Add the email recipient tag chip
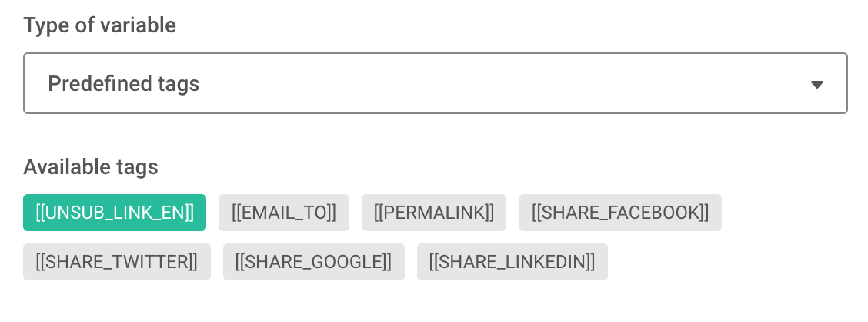This screenshot has height=322, width=868. pos(284,213)
